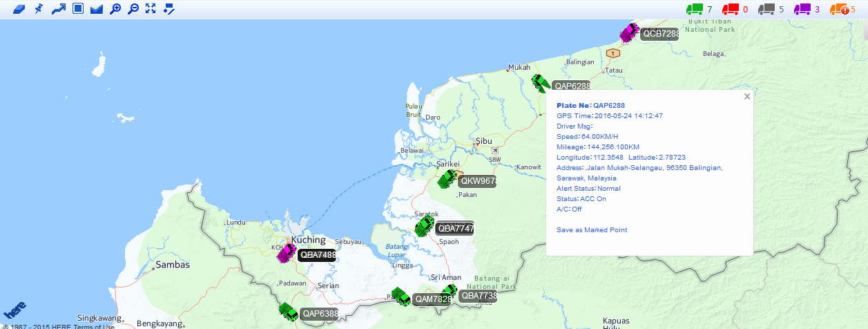Select the zigzag arrow route tool
The height and width of the screenshot is (329, 868).
(59, 9)
